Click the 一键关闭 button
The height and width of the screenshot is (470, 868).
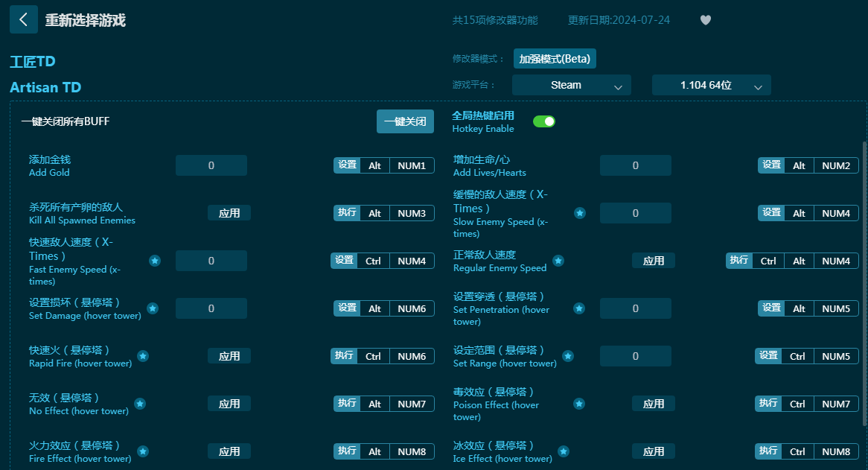(405, 121)
